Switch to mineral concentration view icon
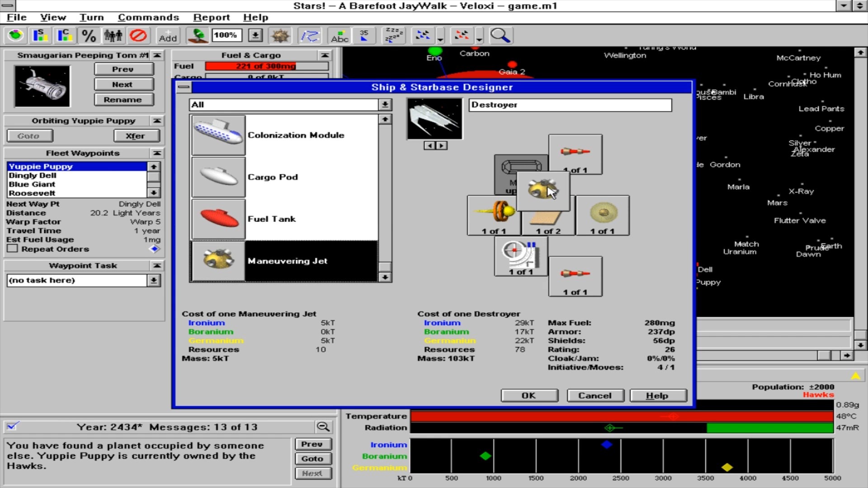The height and width of the screenshot is (488, 868). point(65,35)
